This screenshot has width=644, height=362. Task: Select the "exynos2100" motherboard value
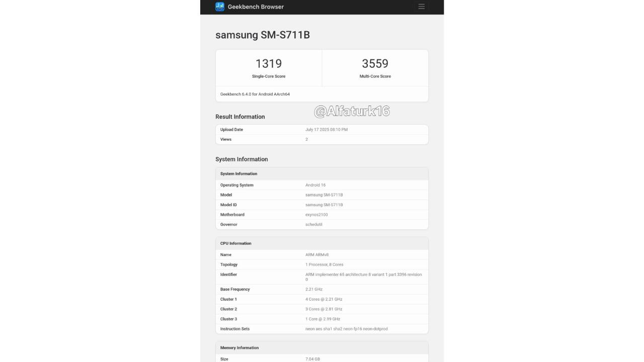click(316, 215)
